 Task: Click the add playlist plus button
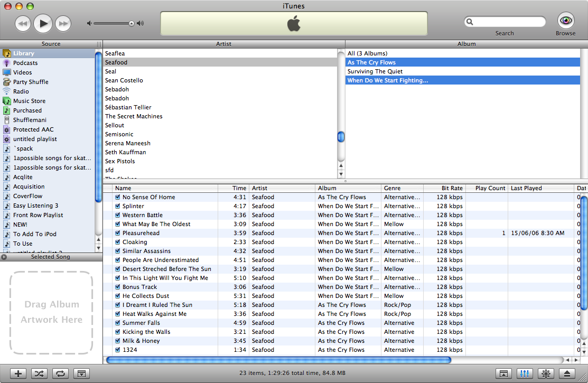18,373
